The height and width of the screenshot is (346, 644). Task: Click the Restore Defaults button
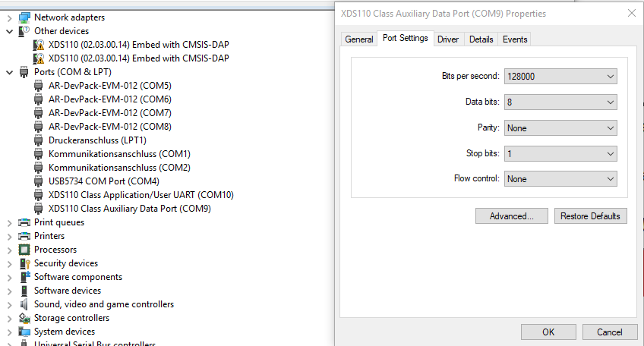[x=590, y=216]
